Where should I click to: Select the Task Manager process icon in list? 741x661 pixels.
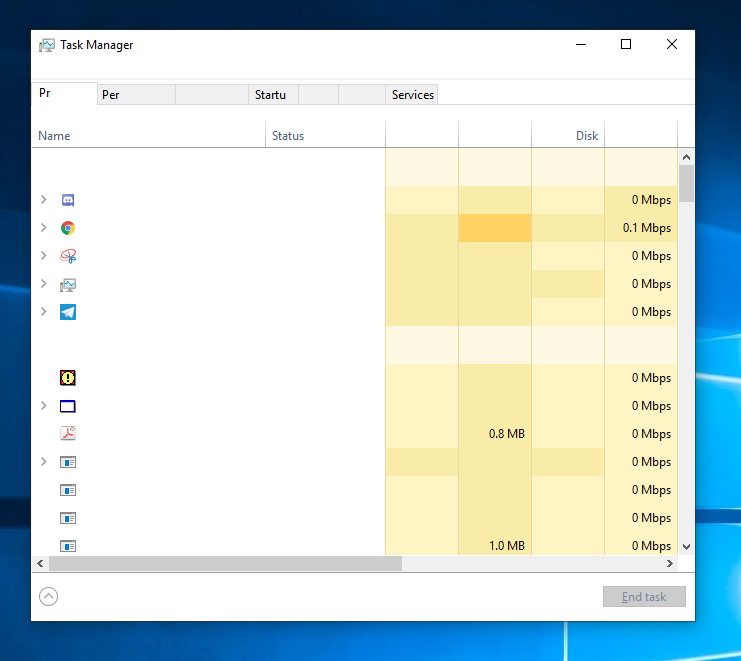point(68,284)
